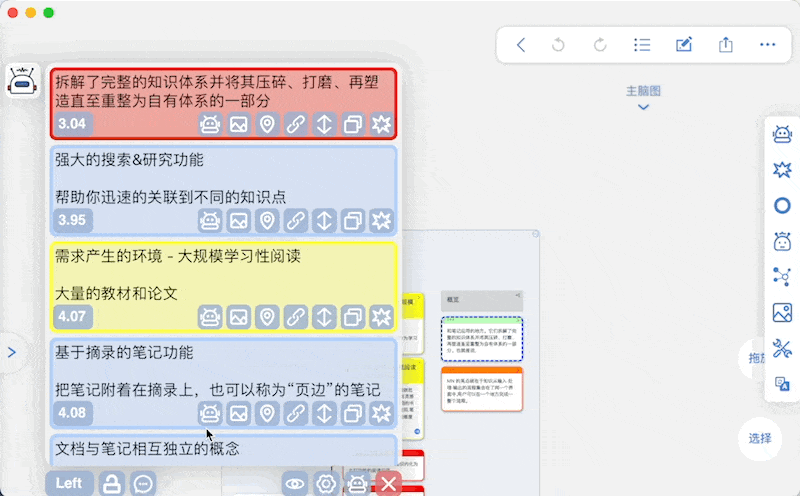Click link icon on the 4.07 card
800x496 pixels.
(296, 317)
